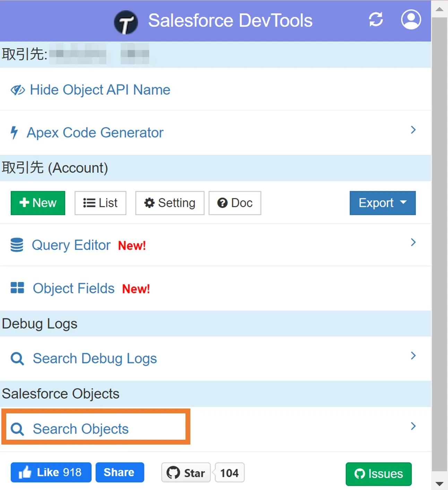Click the thumbs-up Like 918 button
The width and height of the screenshot is (448, 490).
pos(51,472)
